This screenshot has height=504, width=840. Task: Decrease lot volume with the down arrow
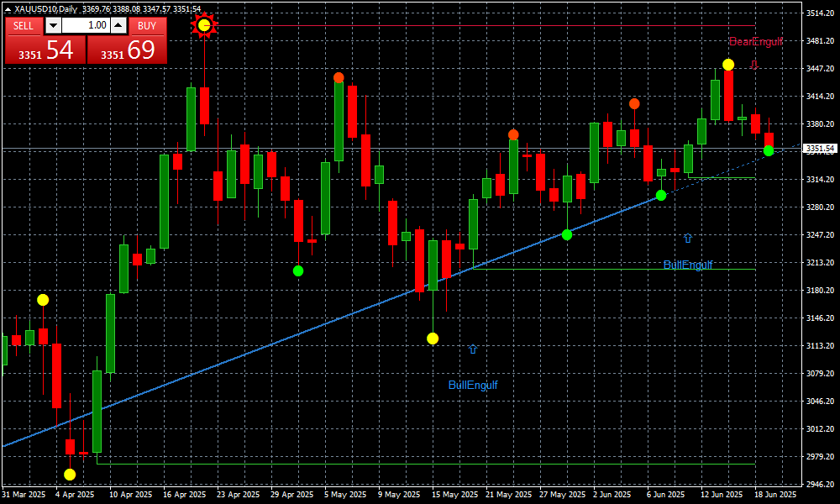tap(51, 25)
